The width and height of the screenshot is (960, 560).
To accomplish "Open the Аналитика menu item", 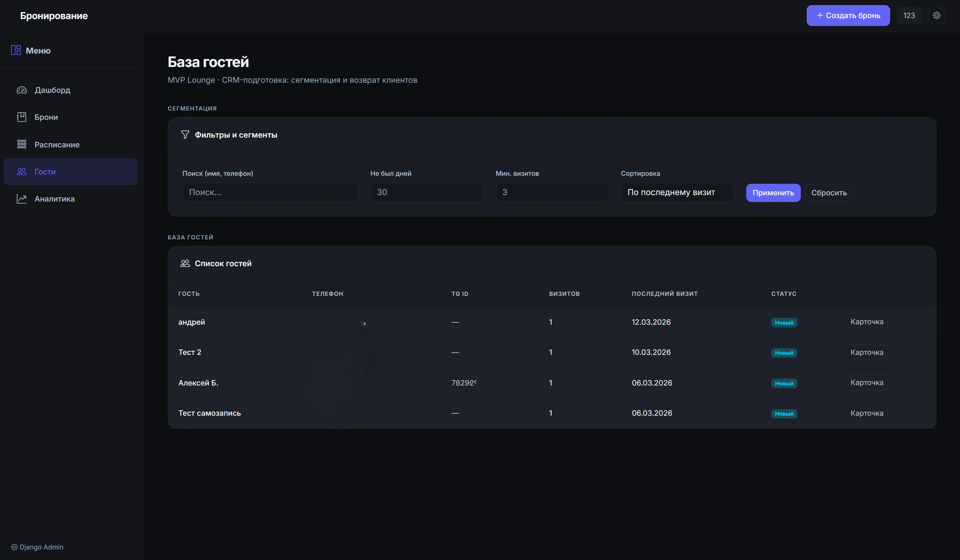I will pos(54,199).
